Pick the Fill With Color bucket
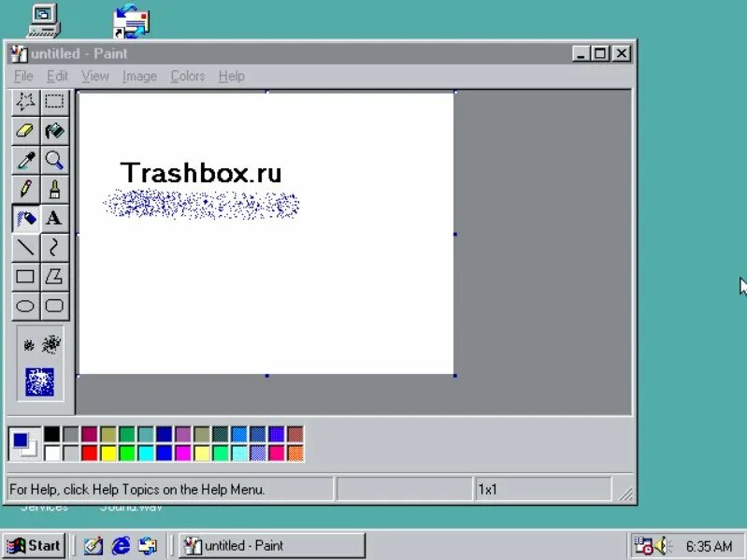 tap(54, 131)
